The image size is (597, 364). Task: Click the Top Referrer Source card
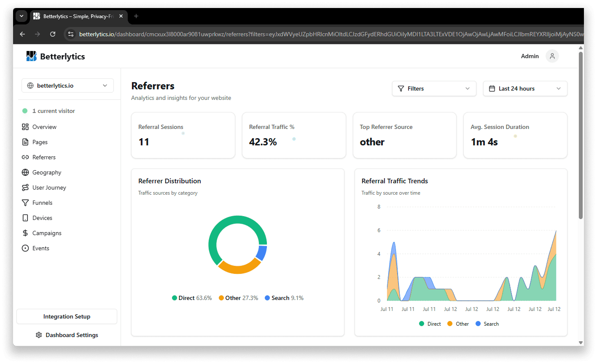tap(405, 135)
